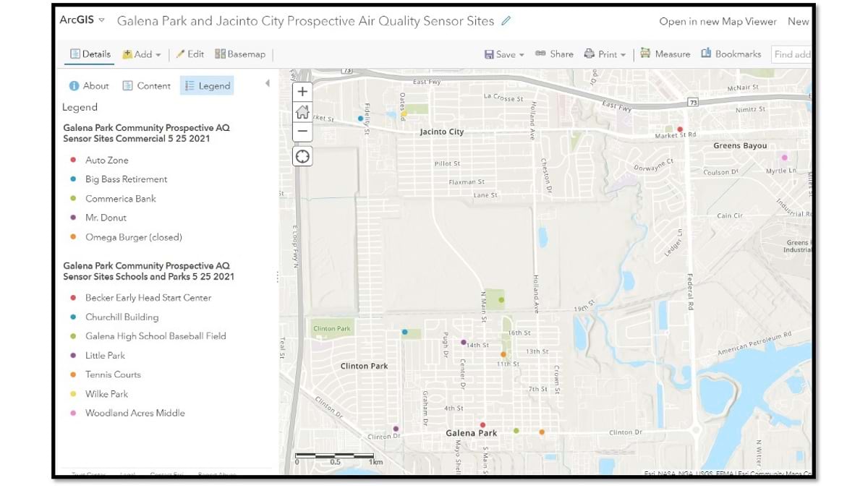The image size is (868, 488).
Task: Click the Schools and Parks layer heading
Action: point(148,271)
